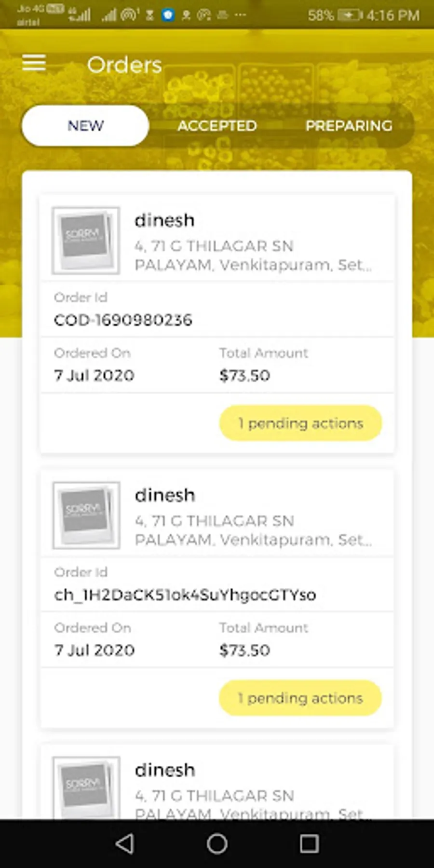Screen dimensions: 434x868
Task: Tap the shield notification icon in status bar
Action: [168, 15]
